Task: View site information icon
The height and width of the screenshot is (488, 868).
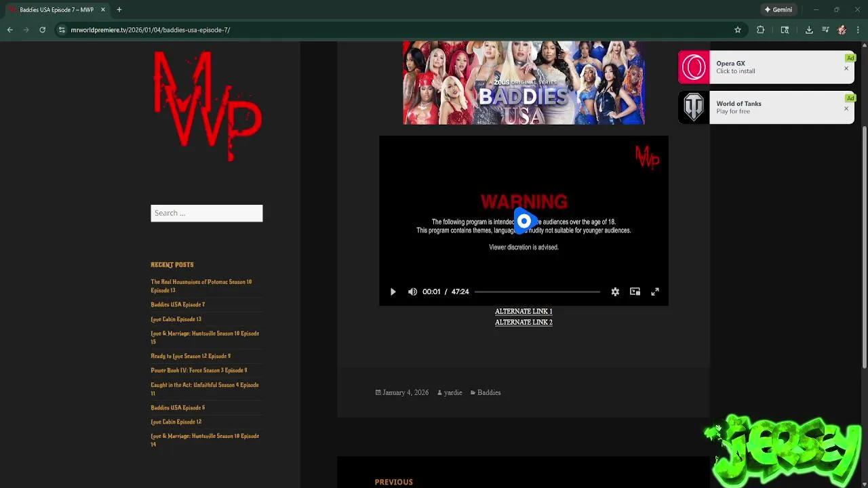Action: [62, 30]
